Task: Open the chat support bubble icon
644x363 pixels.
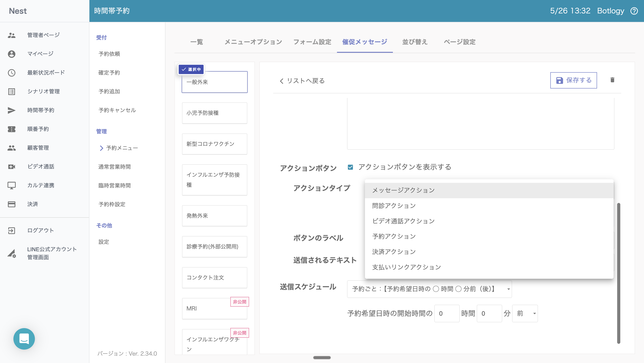Action: [x=24, y=338]
